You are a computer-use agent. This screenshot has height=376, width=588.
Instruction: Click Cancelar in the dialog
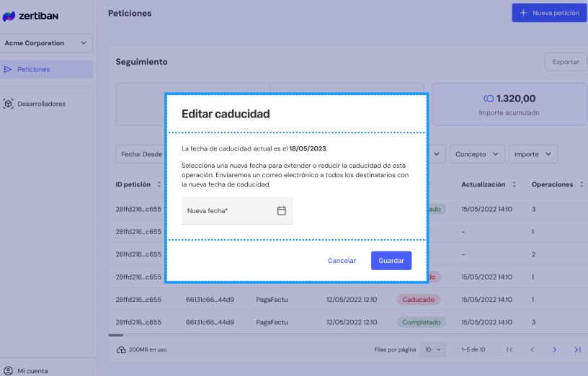(342, 261)
